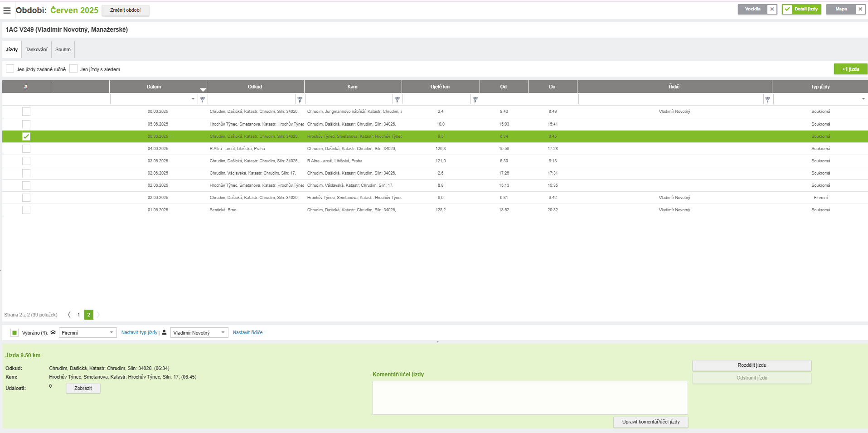
Task: Click the Kam column filter funnel icon
Action: 397,99
